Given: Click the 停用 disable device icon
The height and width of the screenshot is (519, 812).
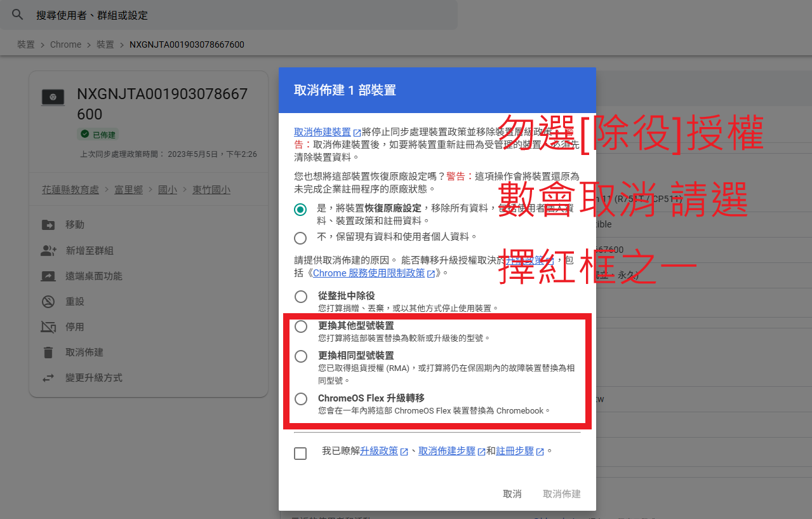Looking at the screenshot, I should (48, 327).
